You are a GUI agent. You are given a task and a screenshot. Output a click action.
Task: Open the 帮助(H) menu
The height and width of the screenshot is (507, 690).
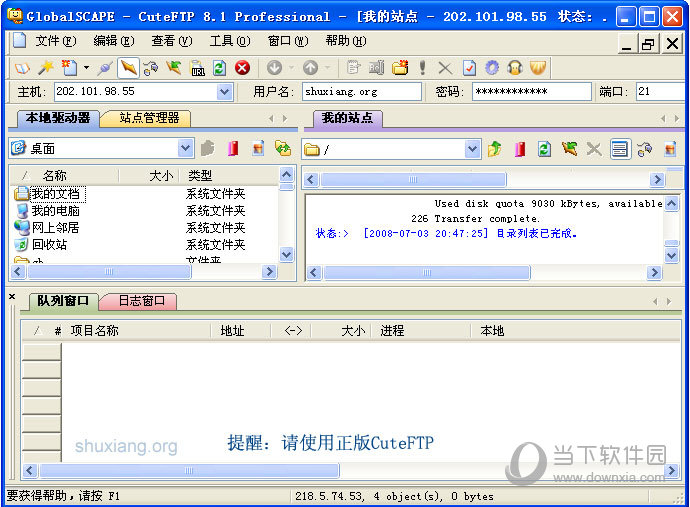tap(346, 41)
